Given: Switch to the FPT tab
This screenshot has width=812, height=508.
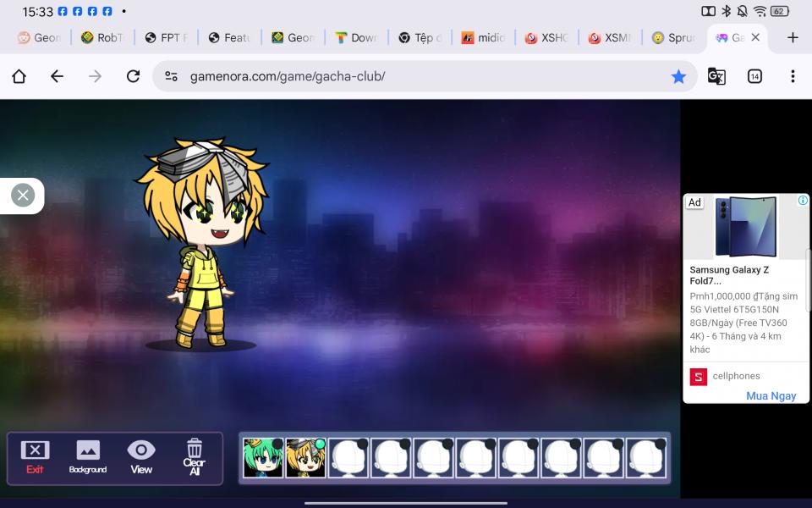Looking at the screenshot, I should [166, 38].
